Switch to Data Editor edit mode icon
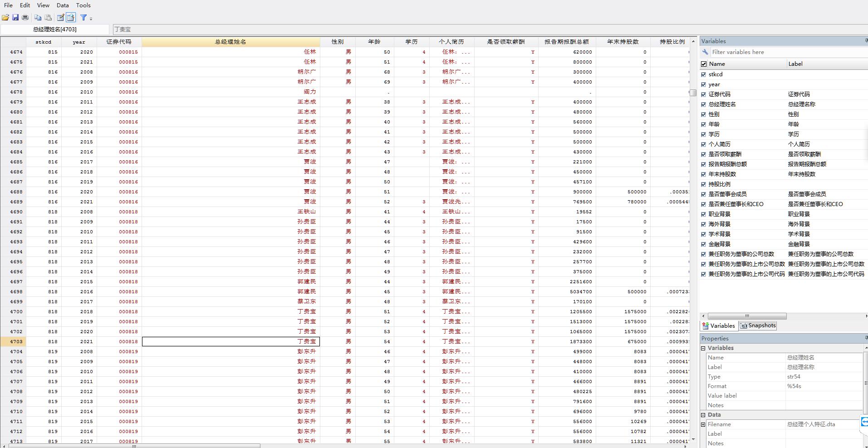Image resolution: width=868 pixels, height=448 pixels. [x=60, y=17]
